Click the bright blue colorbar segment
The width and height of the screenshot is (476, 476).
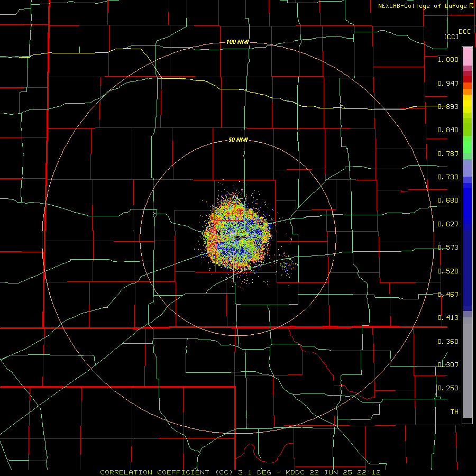coord(467,206)
